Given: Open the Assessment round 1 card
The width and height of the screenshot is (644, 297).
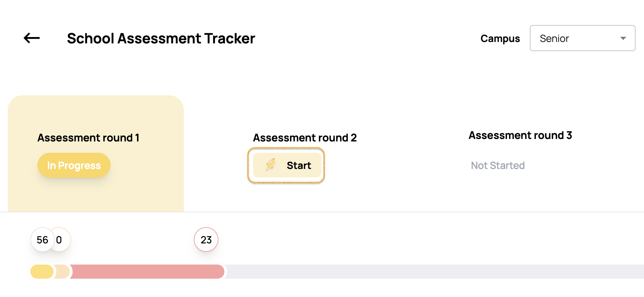Looking at the screenshot, I should tap(96, 153).
